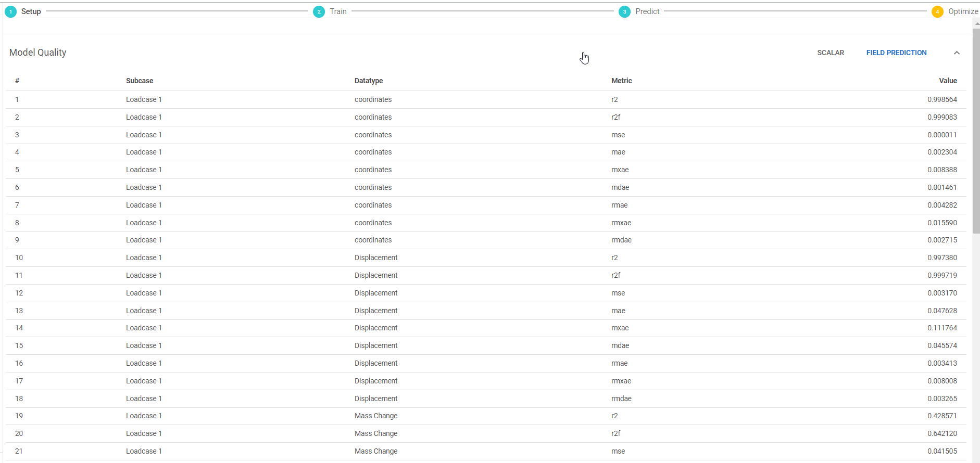Open the Optimize step
This screenshot has height=463, width=980.
tap(963, 11)
